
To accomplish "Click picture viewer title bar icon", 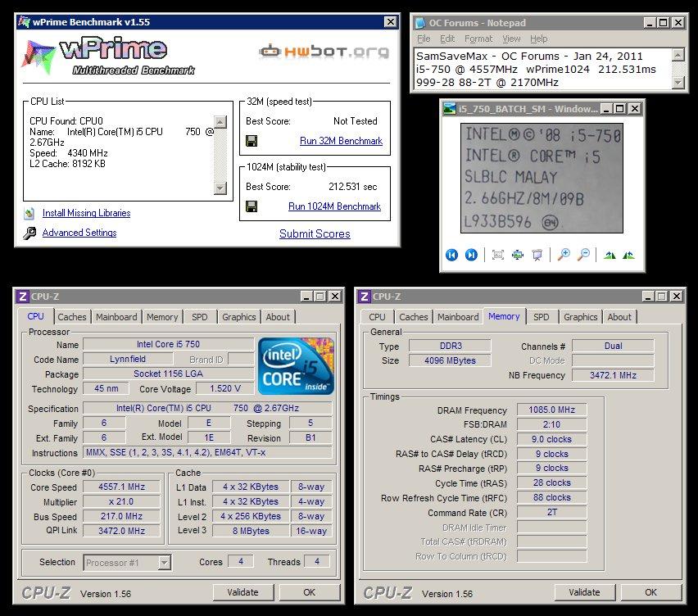I will coord(450,109).
